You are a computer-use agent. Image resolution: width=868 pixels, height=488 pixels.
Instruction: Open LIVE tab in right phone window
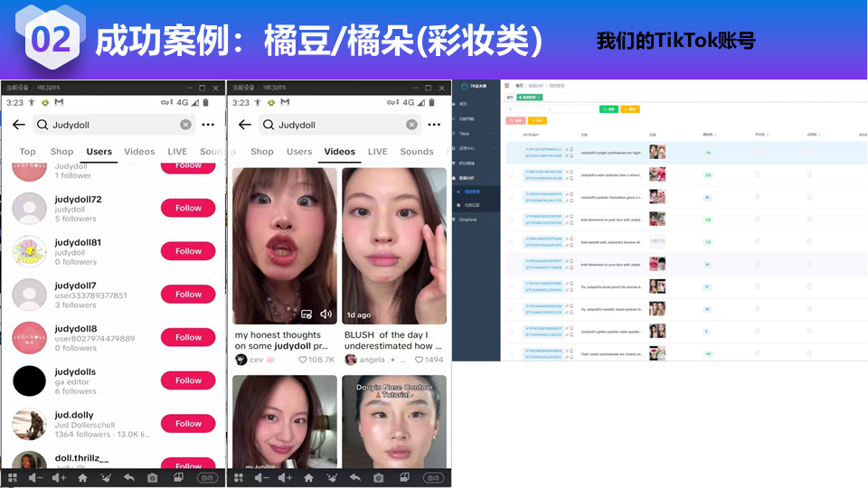tap(378, 152)
